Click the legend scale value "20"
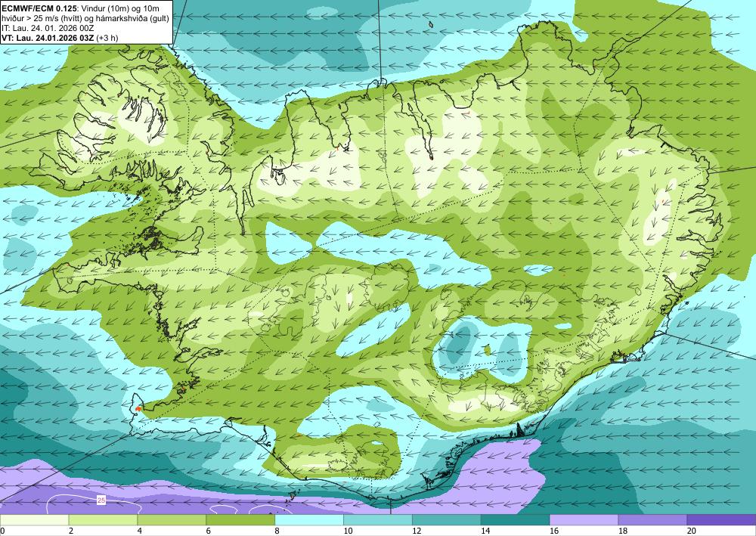 pyautogui.click(x=692, y=531)
